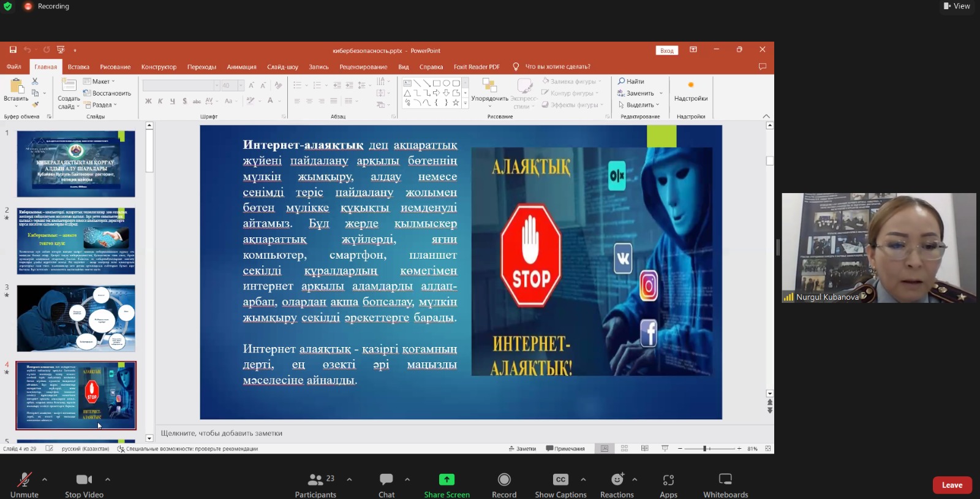Open Zoom Whiteboards
The image size is (980, 499).
725,485
